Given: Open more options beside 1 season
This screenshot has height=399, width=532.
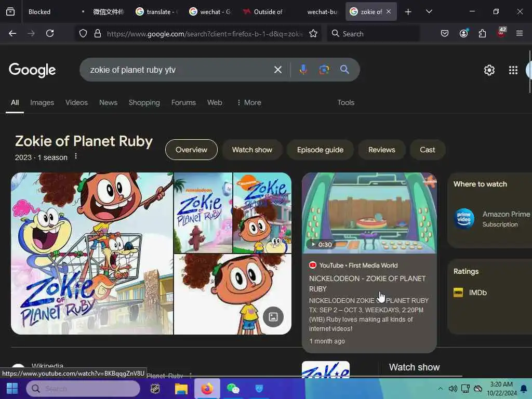Looking at the screenshot, I should pyautogui.click(x=76, y=156).
